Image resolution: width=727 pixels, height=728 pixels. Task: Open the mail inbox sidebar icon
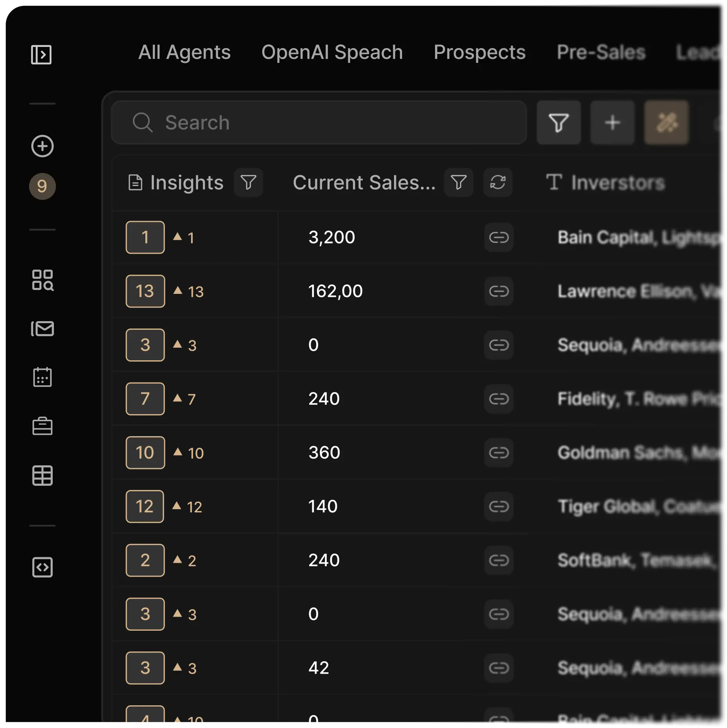point(42,329)
